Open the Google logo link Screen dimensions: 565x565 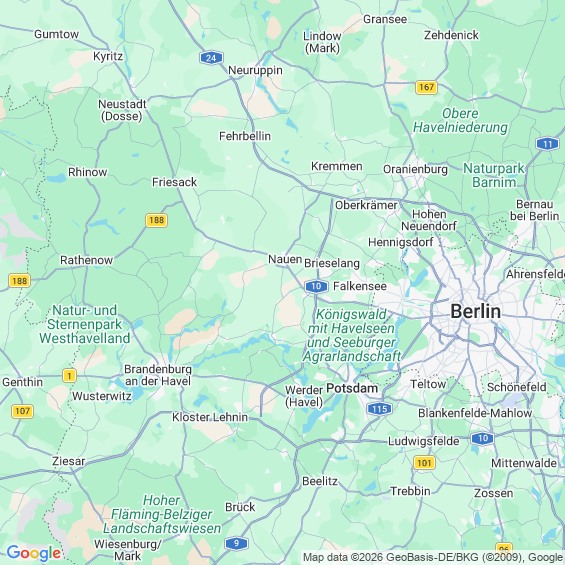(34, 552)
